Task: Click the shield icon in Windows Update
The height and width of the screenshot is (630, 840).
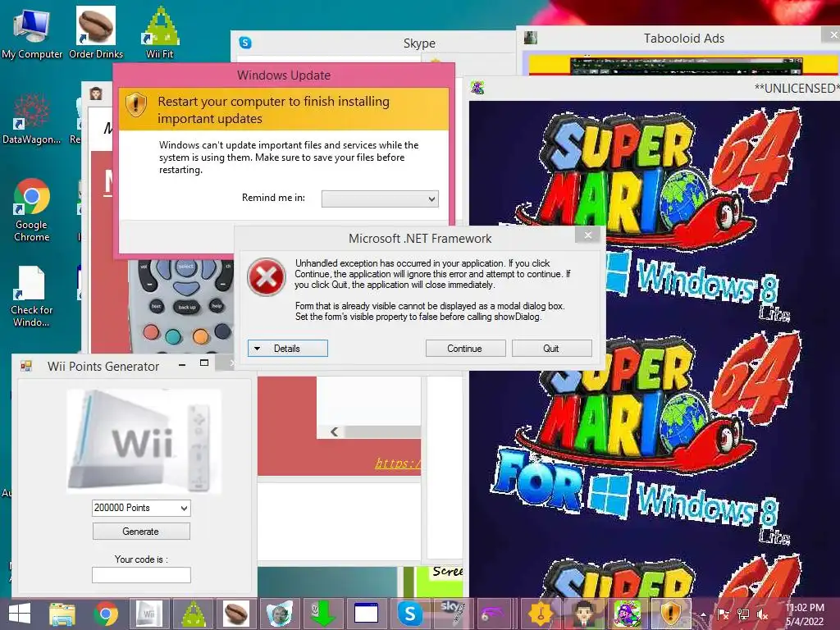Action: coord(136,104)
